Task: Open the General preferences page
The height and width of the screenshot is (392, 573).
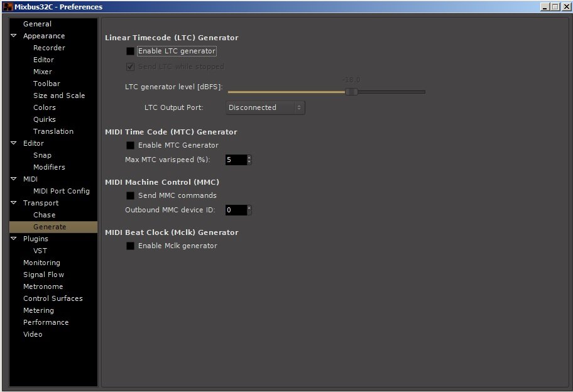Action: [x=37, y=24]
